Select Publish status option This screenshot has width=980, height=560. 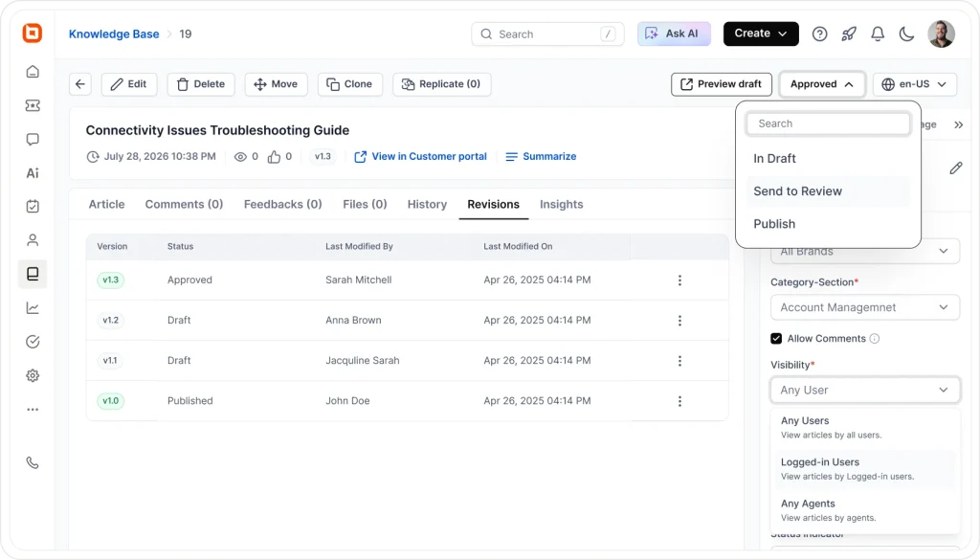[x=828, y=224]
